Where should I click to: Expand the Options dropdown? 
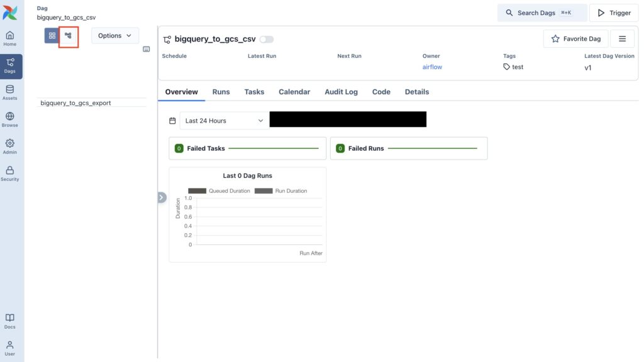pos(115,36)
